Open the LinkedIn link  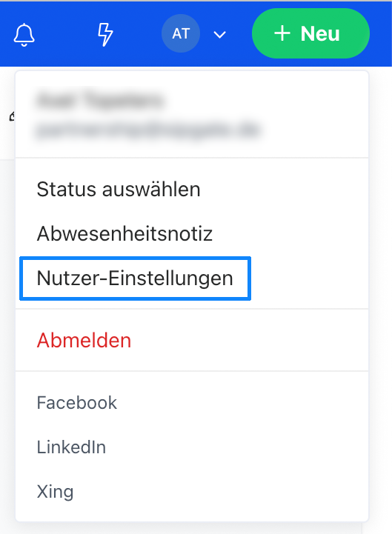(71, 447)
